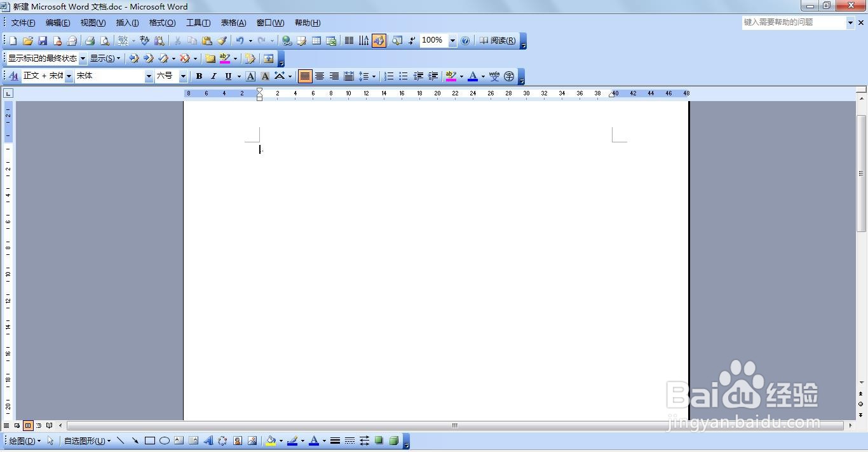Image resolution: width=868 pixels, height=452 pixels.
Task: Click the text highlight color button
Action: [x=451, y=76]
